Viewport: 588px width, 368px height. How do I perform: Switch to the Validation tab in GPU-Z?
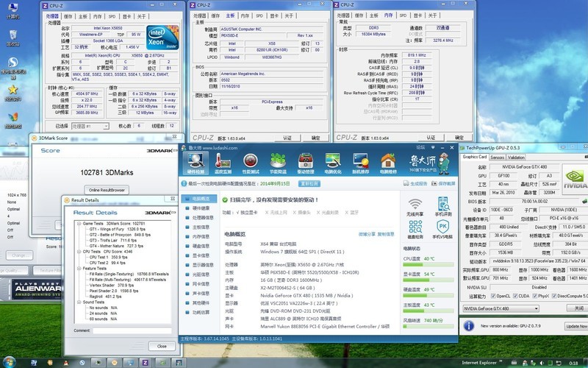pos(516,158)
